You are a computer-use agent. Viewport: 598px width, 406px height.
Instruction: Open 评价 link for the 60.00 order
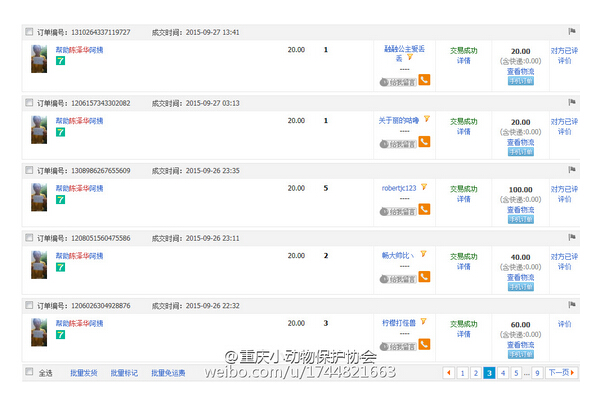pyautogui.click(x=564, y=324)
